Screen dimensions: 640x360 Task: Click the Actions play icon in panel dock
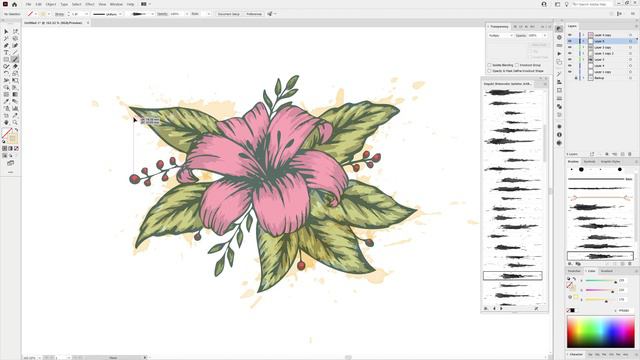click(559, 53)
